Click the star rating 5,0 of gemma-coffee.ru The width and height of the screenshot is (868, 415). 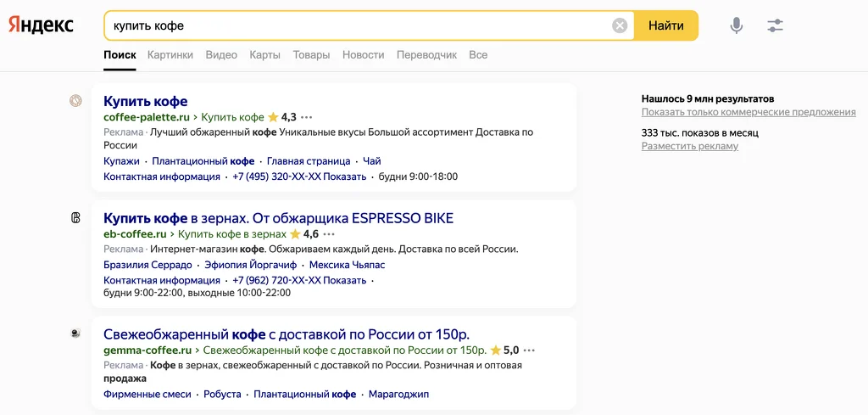click(504, 351)
